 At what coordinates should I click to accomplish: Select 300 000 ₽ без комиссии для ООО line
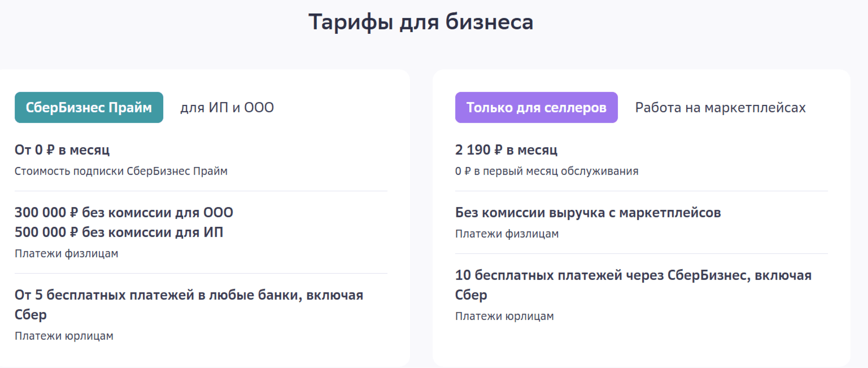(124, 212)
